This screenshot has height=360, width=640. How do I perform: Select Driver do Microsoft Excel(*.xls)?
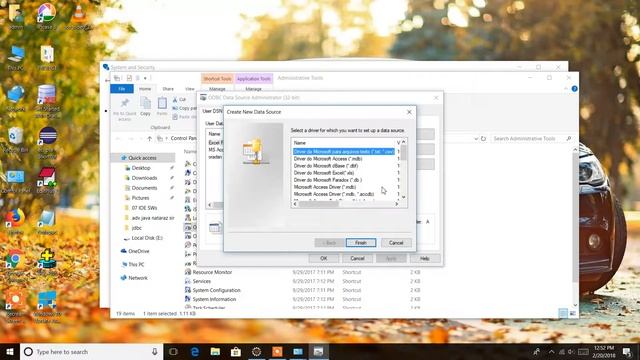(x=324, y=173)
